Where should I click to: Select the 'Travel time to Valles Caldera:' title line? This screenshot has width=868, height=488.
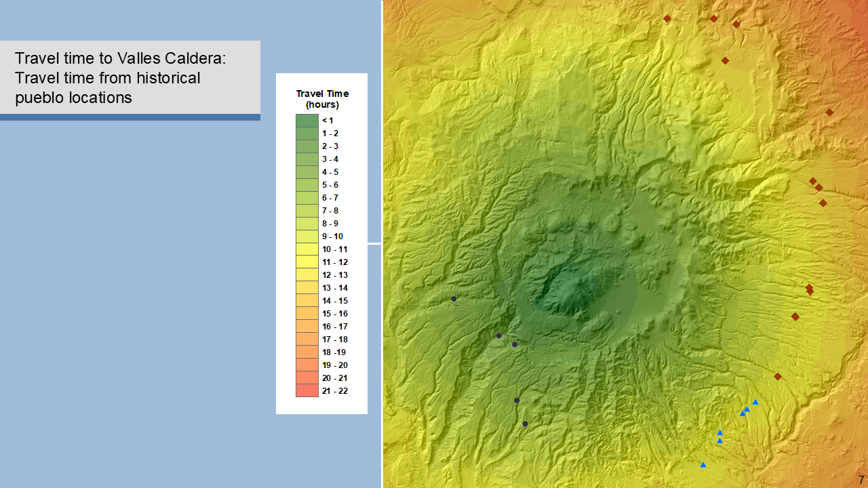[x=120, y=58]
